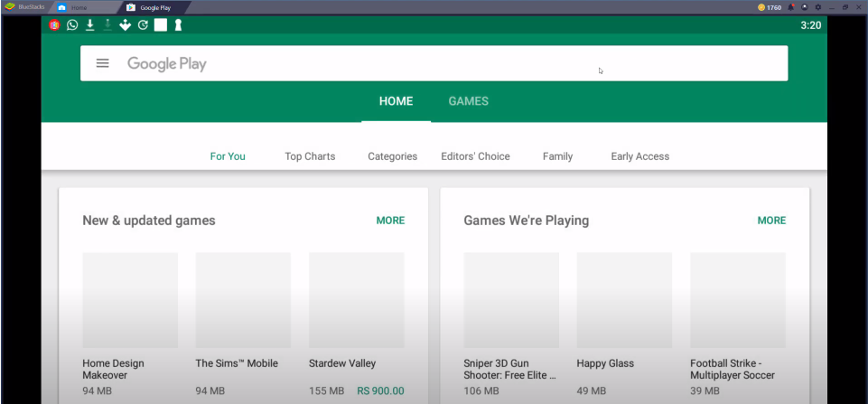Click the 3:20 clock in status bar
Image resolution: width=868 pixels, height=404 pixels.
pos(810,25)
